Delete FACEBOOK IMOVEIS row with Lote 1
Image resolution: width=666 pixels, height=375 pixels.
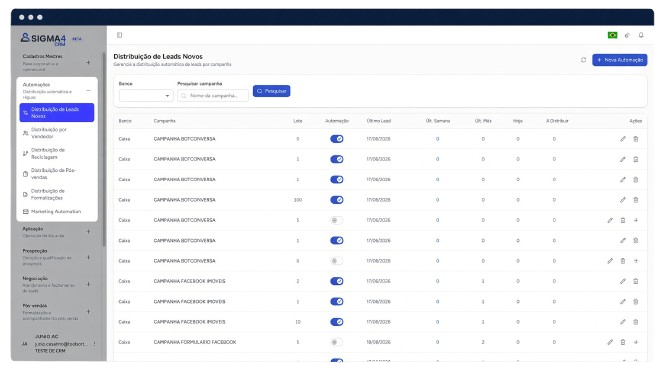tap(635, 302)
